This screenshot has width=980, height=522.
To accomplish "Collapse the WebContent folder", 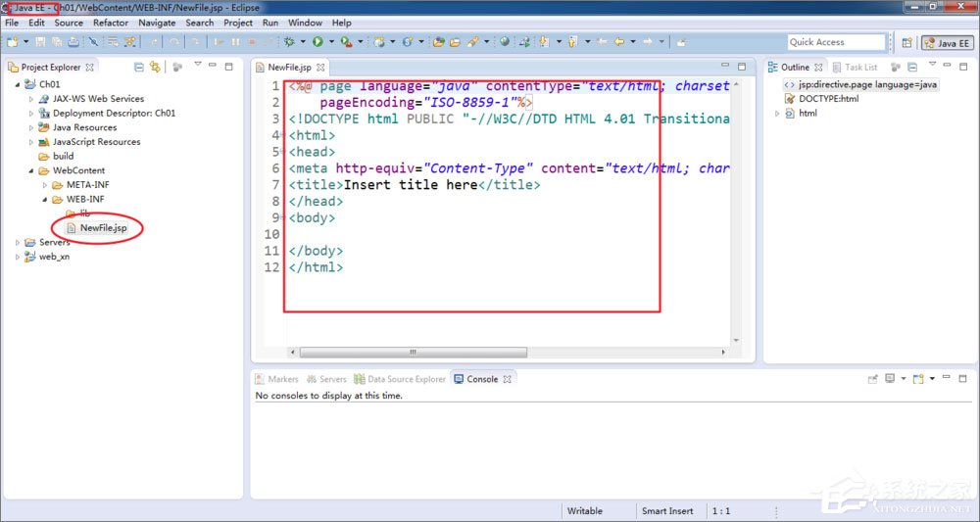I will [31, 170].
